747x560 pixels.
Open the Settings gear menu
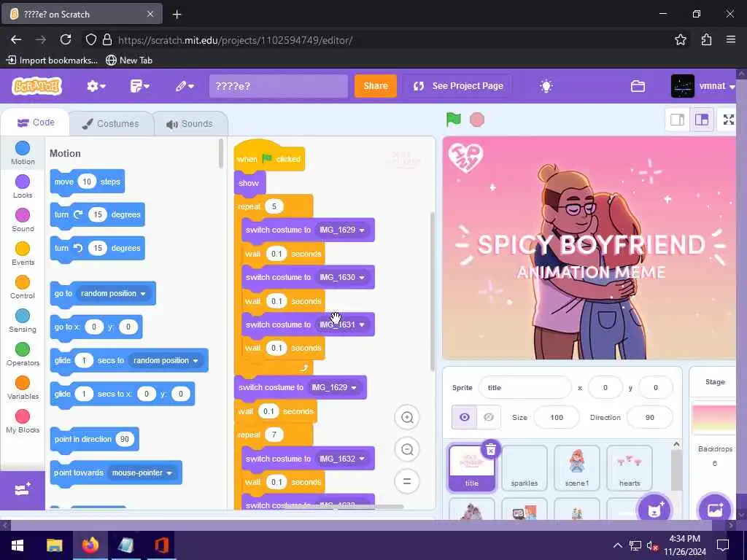point(96,86)
